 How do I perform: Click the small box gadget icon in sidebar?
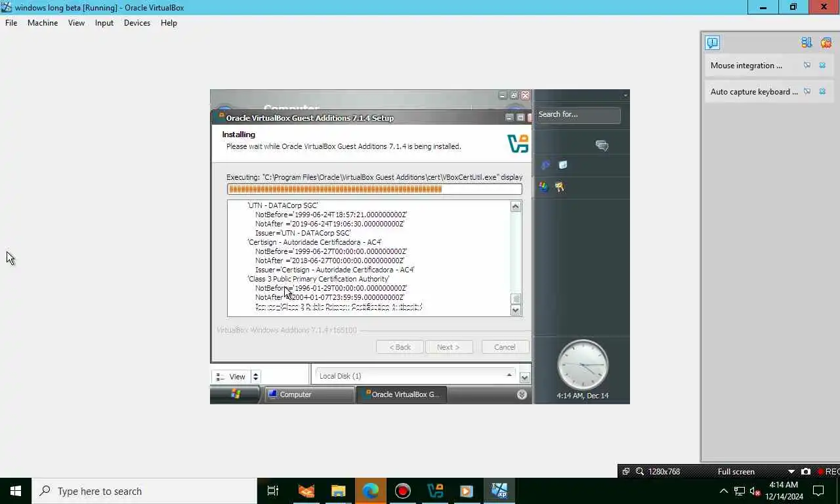pyautogui.click(x=562, y=165)
